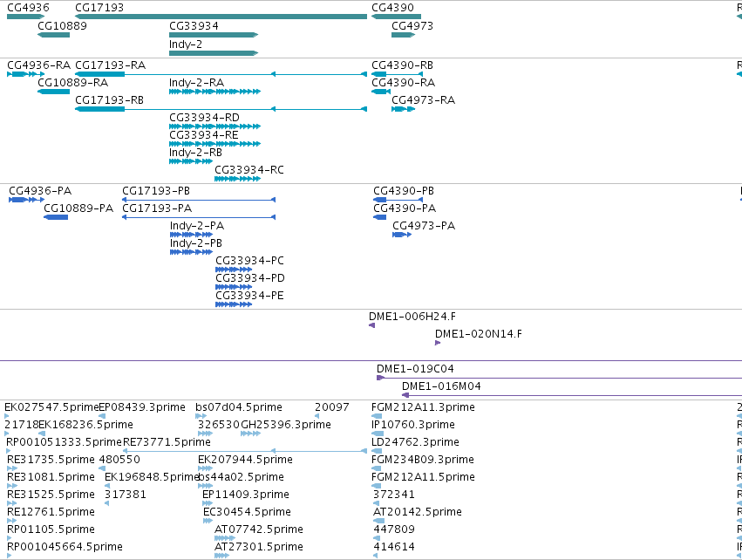This screenshot has height=560, width=742.
Task: Click protein CG17193-PB label
Action: (x=156, y=191)
